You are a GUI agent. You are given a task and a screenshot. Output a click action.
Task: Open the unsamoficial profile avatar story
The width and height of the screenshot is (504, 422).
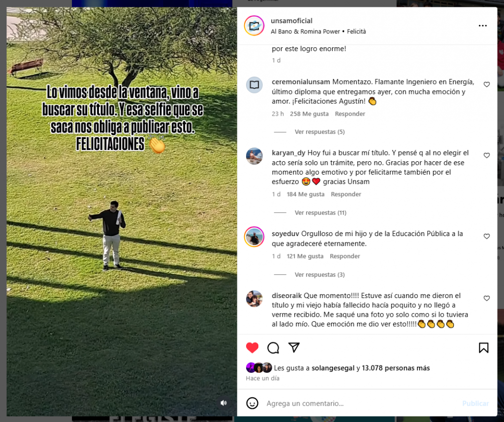pyautogui.click(x=254, y=26)
